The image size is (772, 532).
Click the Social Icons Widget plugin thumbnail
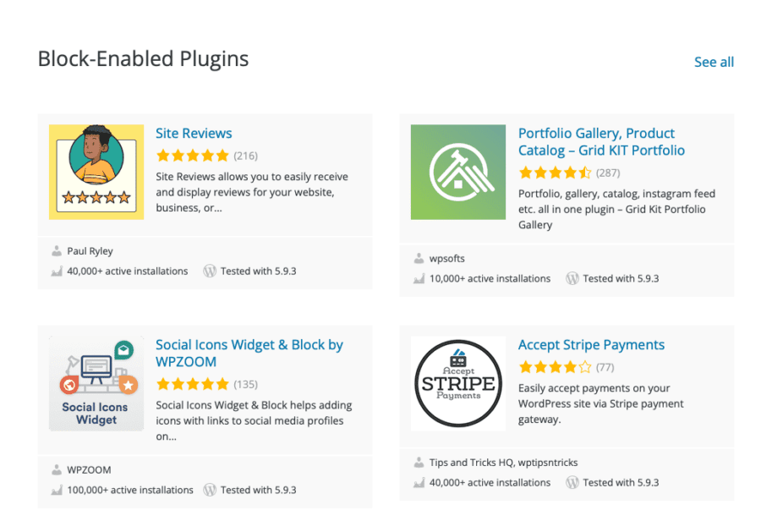(x=96, y=382)
